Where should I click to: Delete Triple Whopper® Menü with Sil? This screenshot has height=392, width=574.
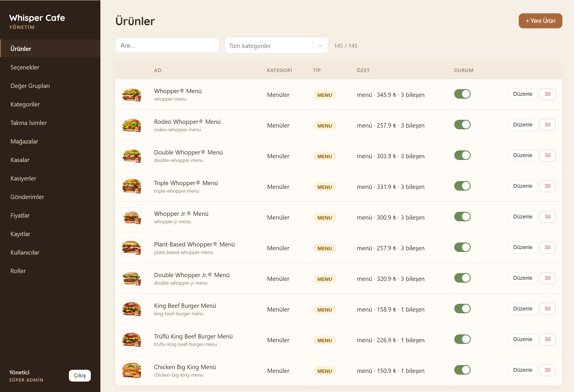click(547, 186)
